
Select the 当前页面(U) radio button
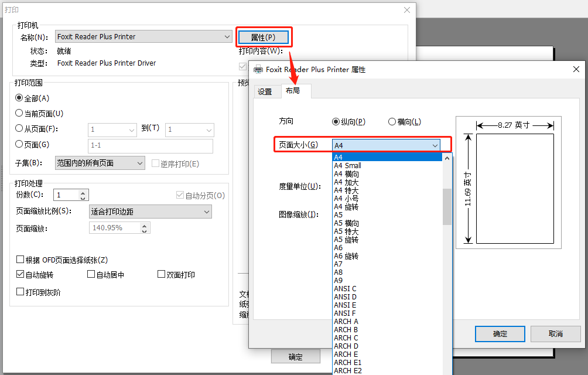point(20,113)
